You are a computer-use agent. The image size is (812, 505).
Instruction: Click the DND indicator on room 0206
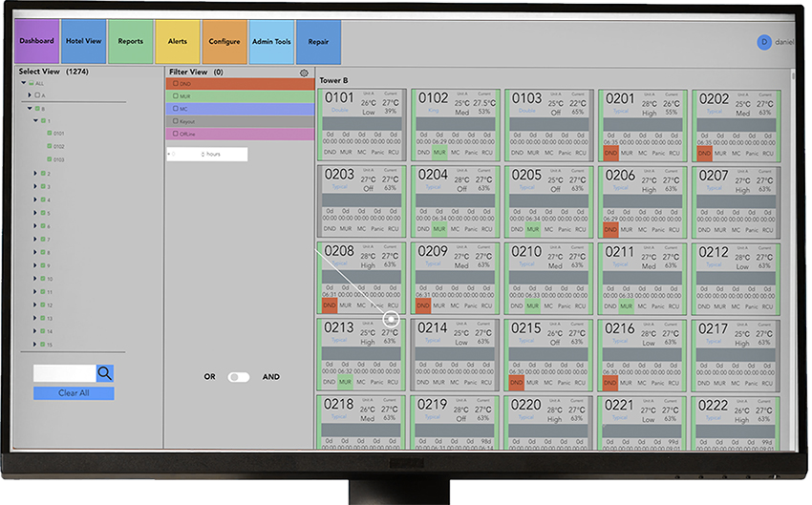point(610,229)
